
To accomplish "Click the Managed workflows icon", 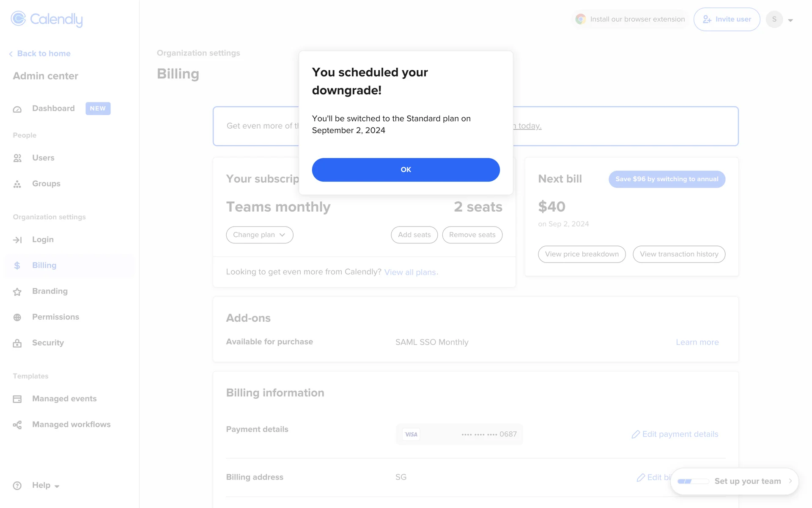I will point(17,425).
